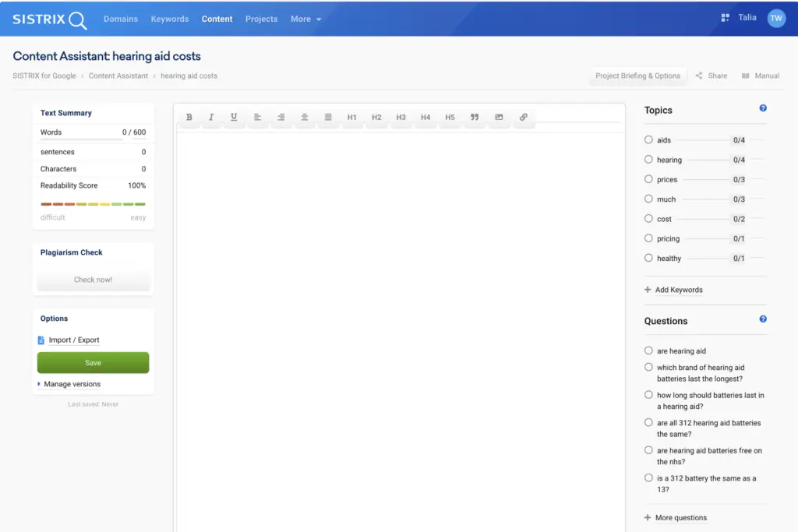The image size is (798, 532).
Task: Open the apps grid icon beside Talia
Action: pyautogui.click(x=726, y=18)
